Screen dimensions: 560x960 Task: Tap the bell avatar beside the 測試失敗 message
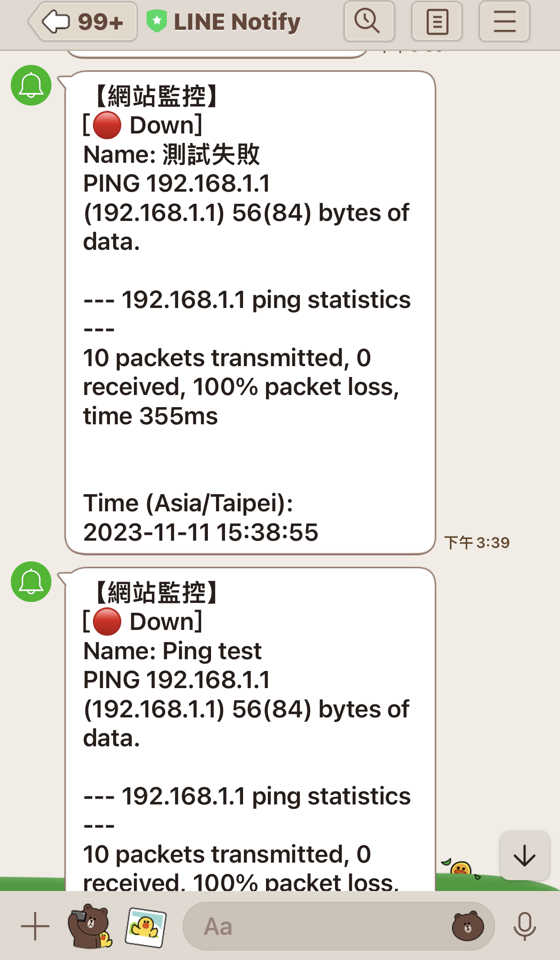(x=31, y=85)
